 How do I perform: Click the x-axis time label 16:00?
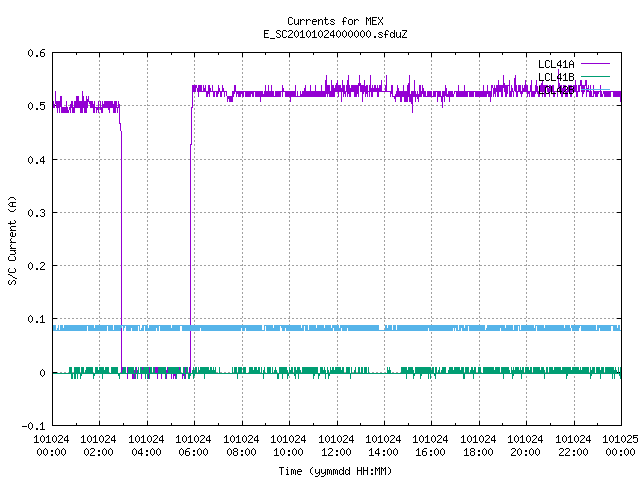431,452
